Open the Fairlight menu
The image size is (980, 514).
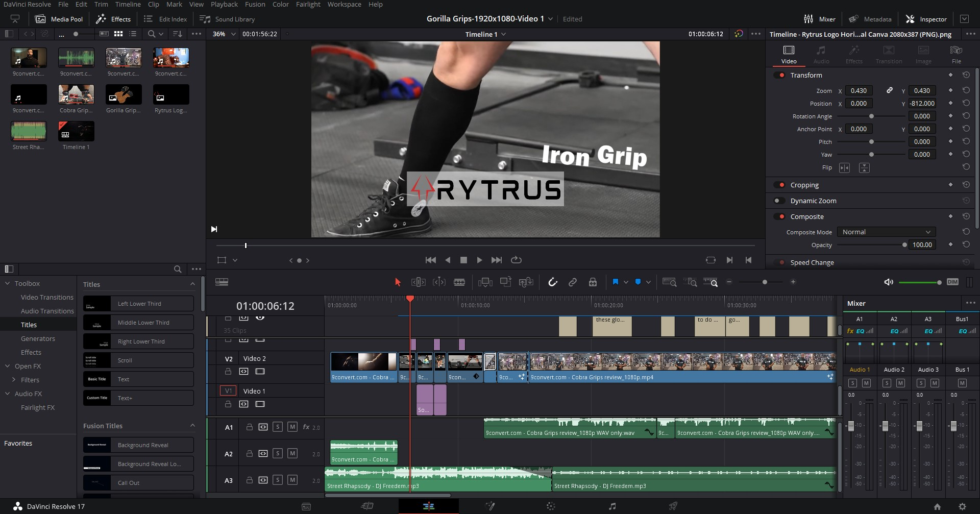click(x=308, y=4)
